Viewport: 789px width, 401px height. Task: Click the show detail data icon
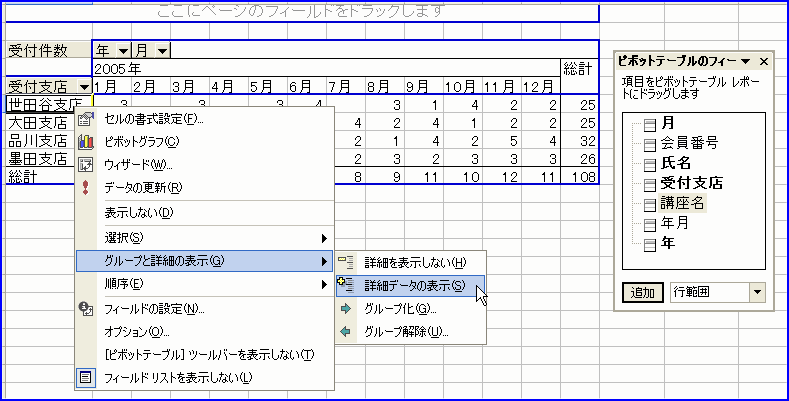(x=346, y=285)
